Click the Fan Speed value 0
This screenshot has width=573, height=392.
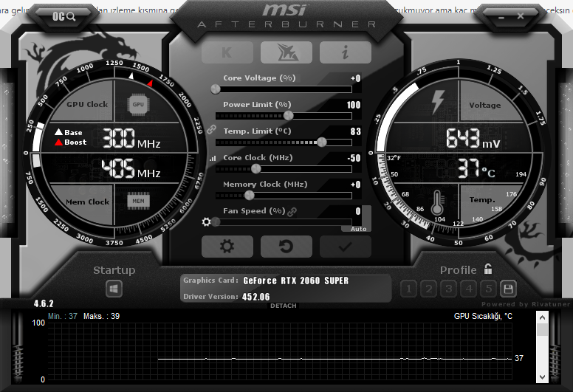[358, 211]
